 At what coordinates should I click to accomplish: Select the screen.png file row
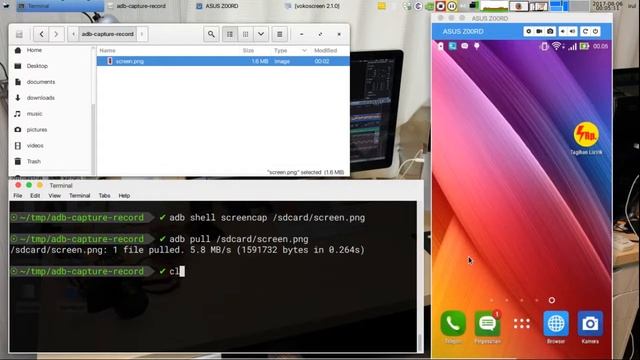pyautogui.click(x=223, y=61)
